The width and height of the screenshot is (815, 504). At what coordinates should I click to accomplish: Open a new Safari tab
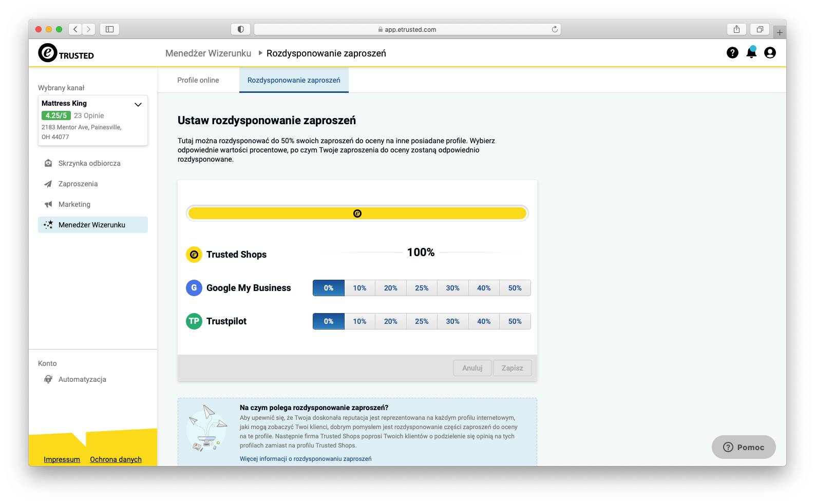pos(780,32)
